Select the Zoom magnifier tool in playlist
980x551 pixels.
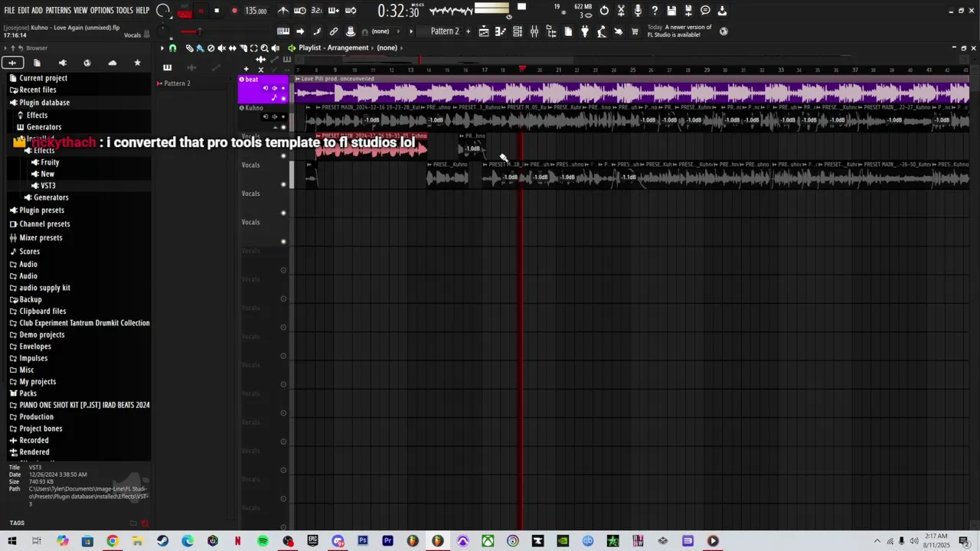(x=264, y=47)
